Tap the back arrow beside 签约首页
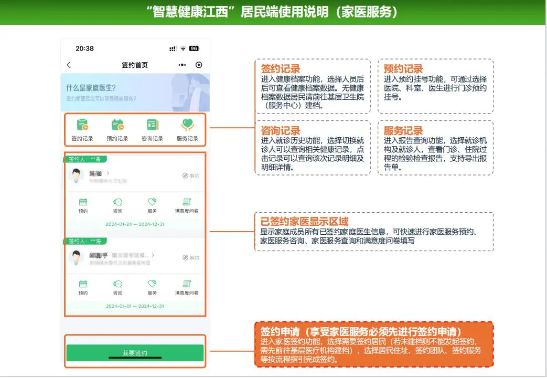The image size is (547, 378). coord(69,65)
